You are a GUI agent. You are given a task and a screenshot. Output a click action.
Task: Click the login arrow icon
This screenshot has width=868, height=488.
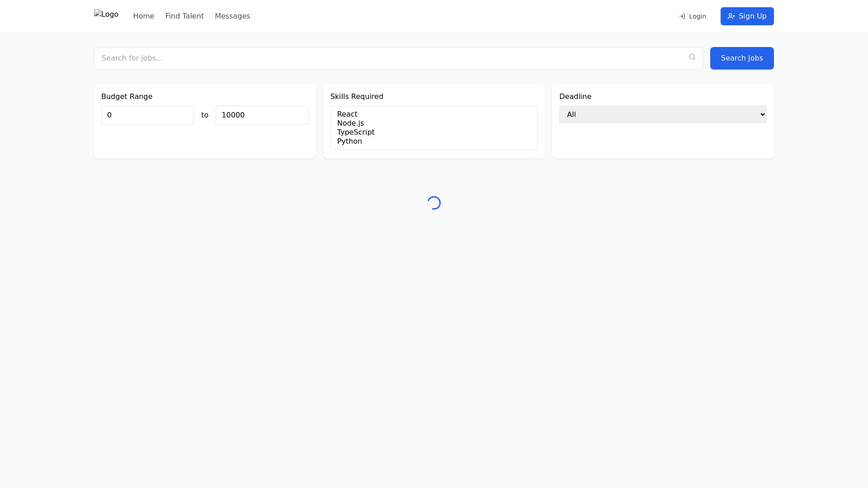point(682,16)
